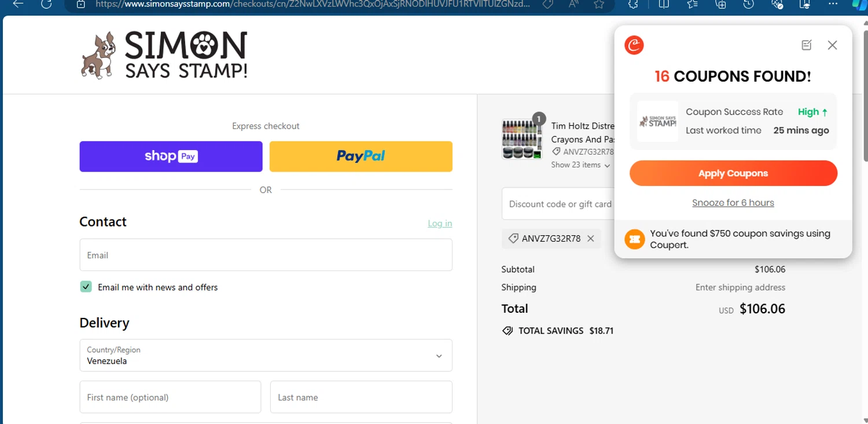Add this page to favorites star
Image resolution: width=868 pixels, height=424 pixels.
599,4
